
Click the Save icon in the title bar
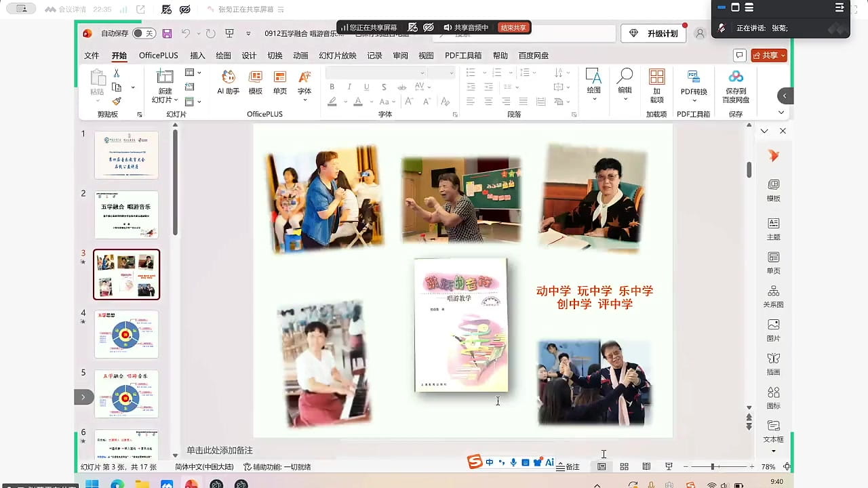167,33
